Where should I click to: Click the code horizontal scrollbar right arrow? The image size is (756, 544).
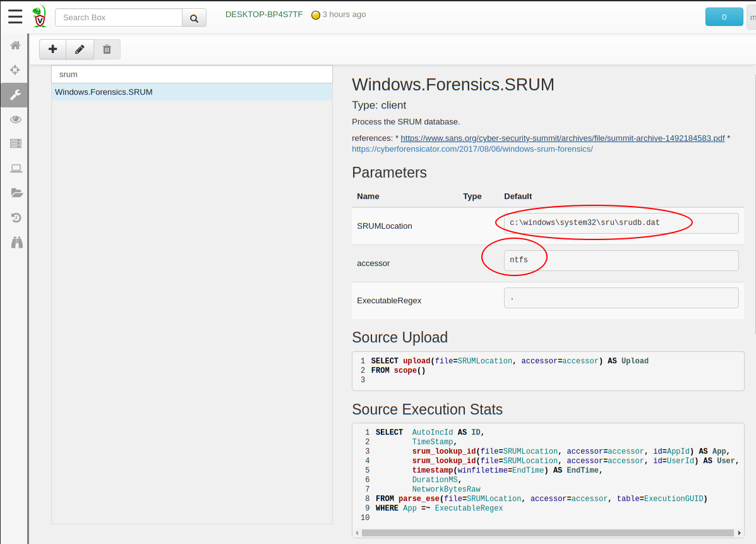pyautogui.click(x=740, y=533)
